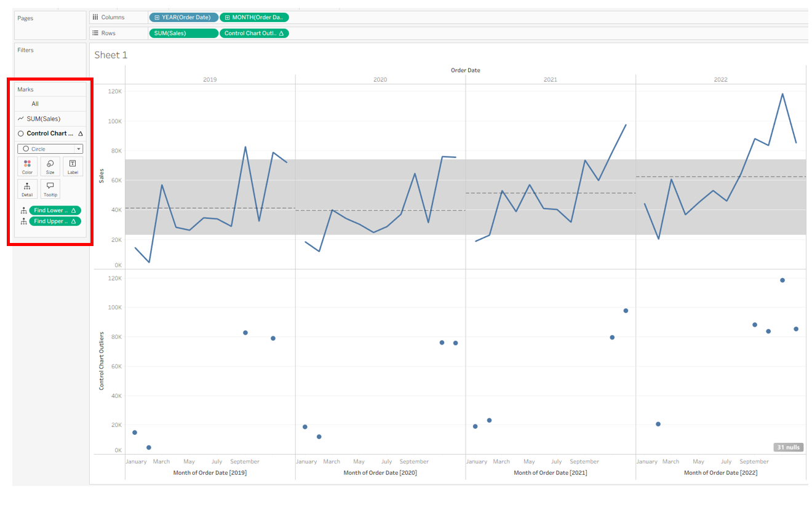The height and width of the screenshot is (505, 812).
Task: Open the Label marks card
Action: [x=73, y=166]
